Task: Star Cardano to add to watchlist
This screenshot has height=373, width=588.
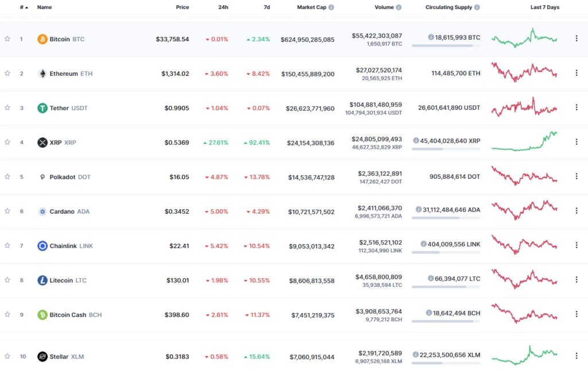Action: click(x=7, y=211)
